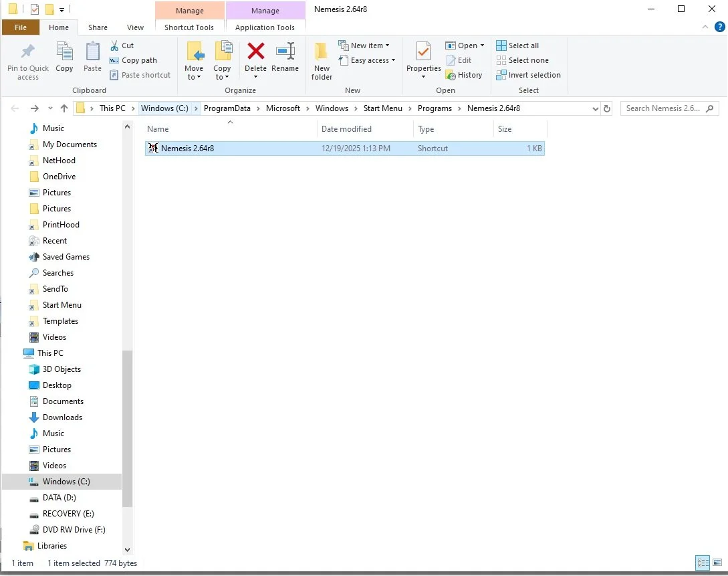The width and height of the screenshot is (728, 576).
Task: Cut the selected item
Action: pyautogui.click(x=122, y=45)
